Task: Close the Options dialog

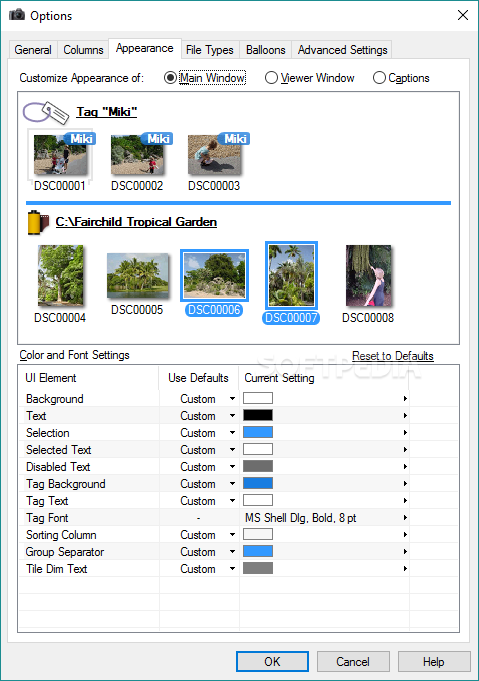Action: point(462,15)
